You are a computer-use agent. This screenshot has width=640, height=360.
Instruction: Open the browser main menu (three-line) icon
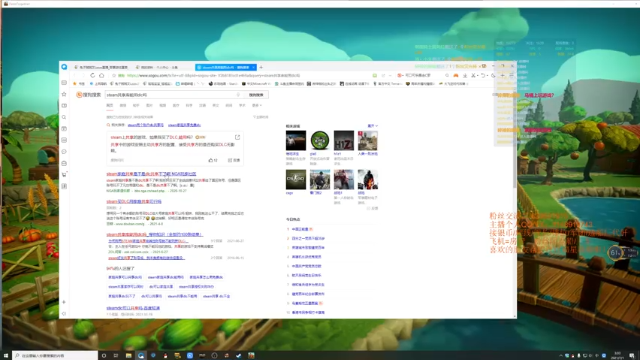(x=511, y=76)
